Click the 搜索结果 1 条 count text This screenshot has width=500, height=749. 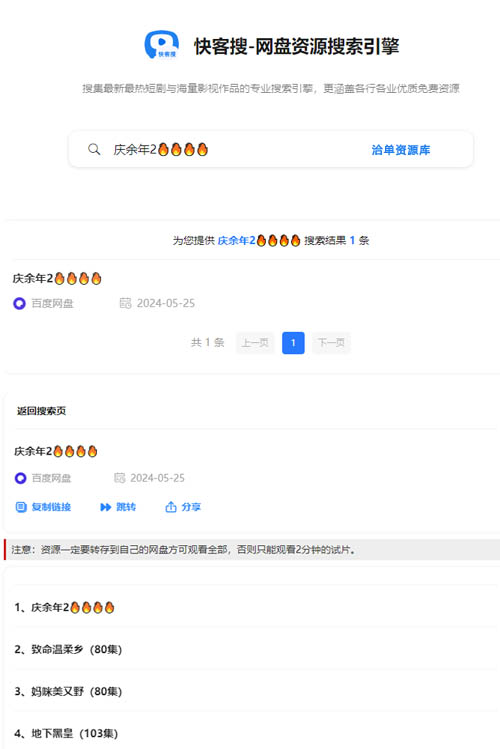coord(337,240)
